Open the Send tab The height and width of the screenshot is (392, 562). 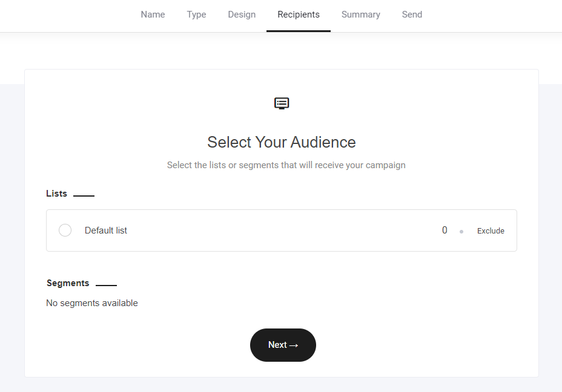click(412, 15)
